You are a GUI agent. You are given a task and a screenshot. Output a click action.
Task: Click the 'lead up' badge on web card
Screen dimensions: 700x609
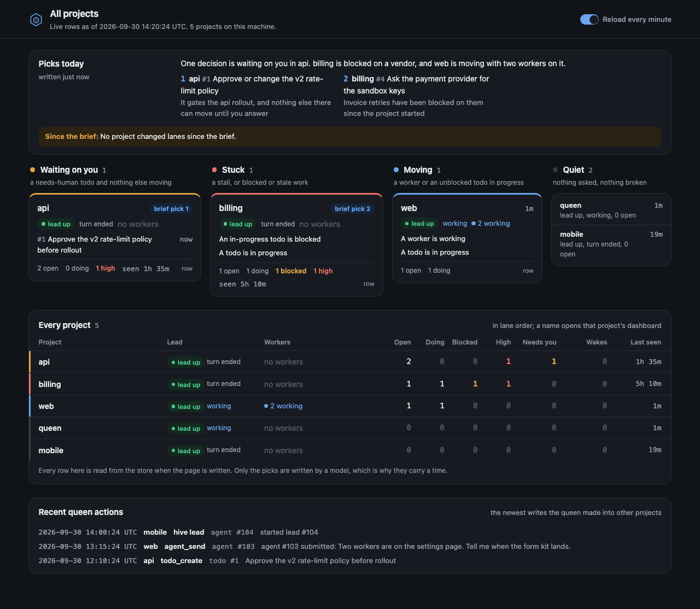tap(419, 224)
